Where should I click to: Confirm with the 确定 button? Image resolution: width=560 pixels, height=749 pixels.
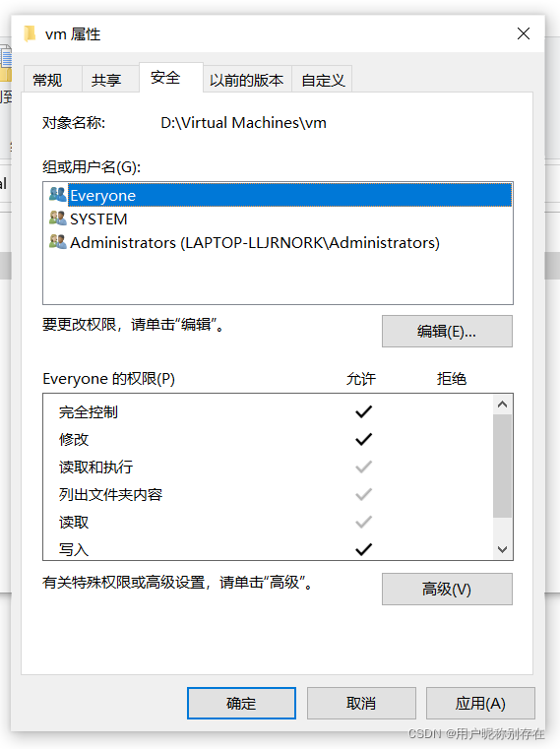241,703
